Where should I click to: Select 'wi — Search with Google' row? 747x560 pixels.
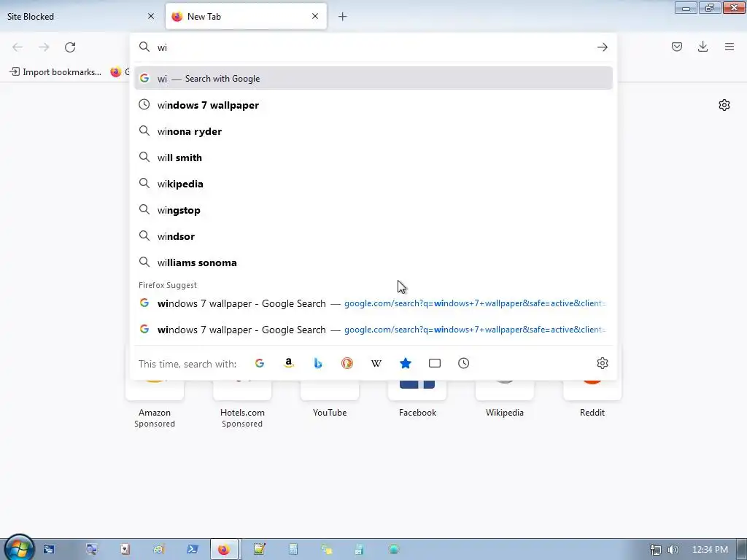coord(373,79)
